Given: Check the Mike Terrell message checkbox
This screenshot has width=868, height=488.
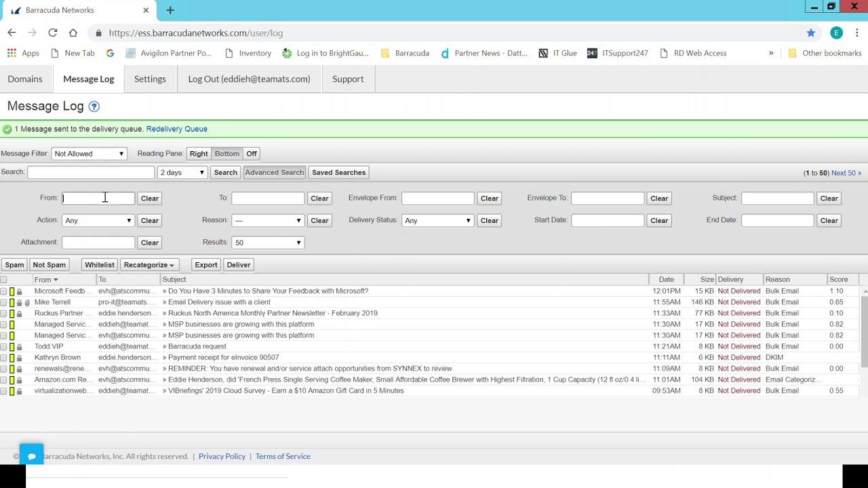Looking at the screenshot, I should [3, 302].
